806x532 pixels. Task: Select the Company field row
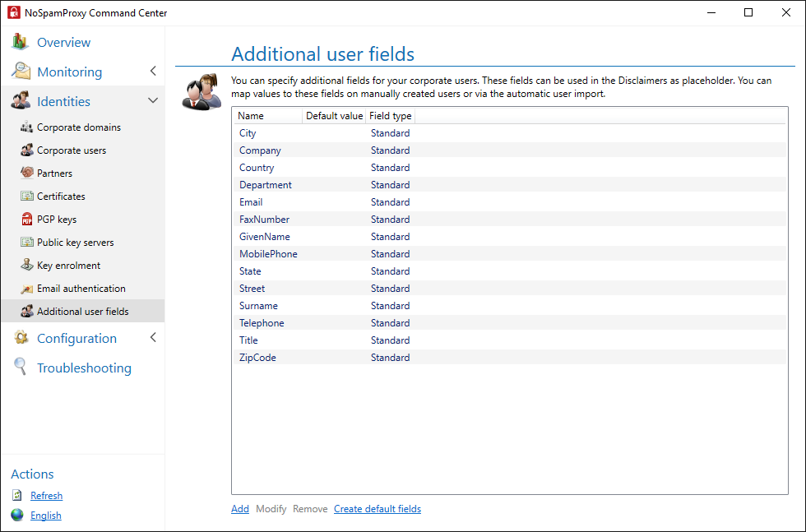coord(510,150)
